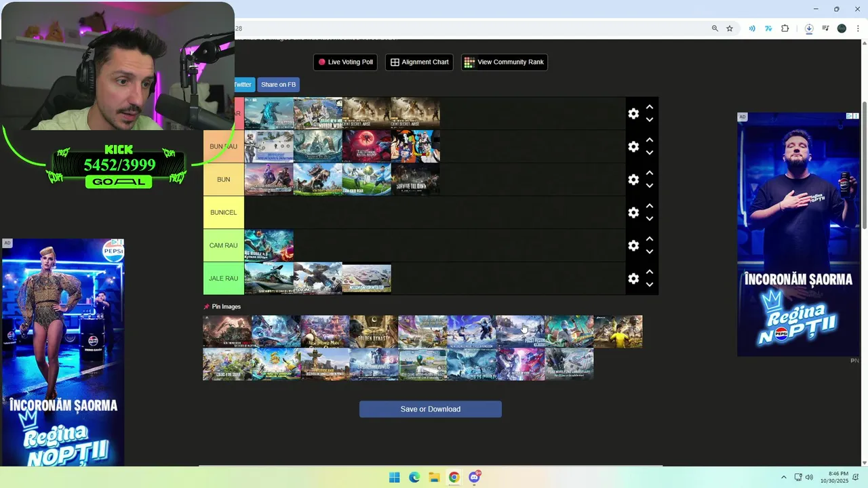Open settings gear for CAM RAU tier
The height and width of the screenshot is (488, 868).
[x=633, y=245]
